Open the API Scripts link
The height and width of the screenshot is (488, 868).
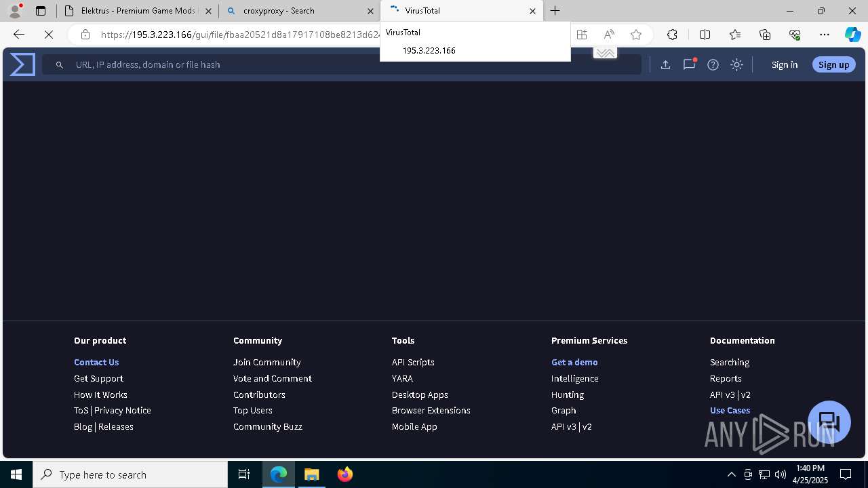(x=413, y=362)
